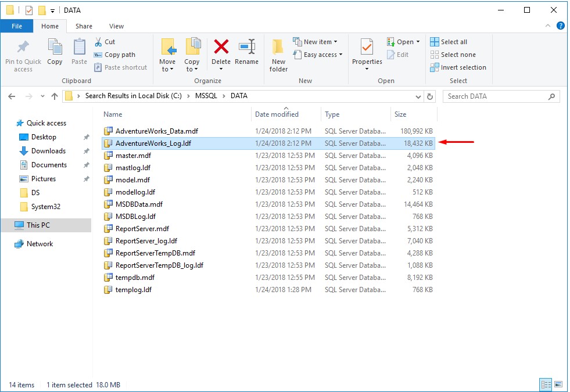Image resolution: width=570 pixels, height=392 pixels.
Task: Click the Cut scissors icon
Action: point(98,42)
